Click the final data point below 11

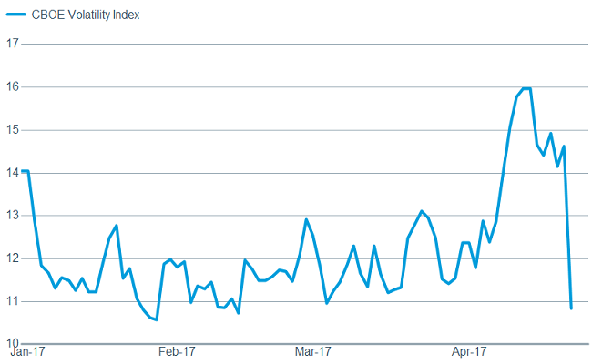pos(571,308)
